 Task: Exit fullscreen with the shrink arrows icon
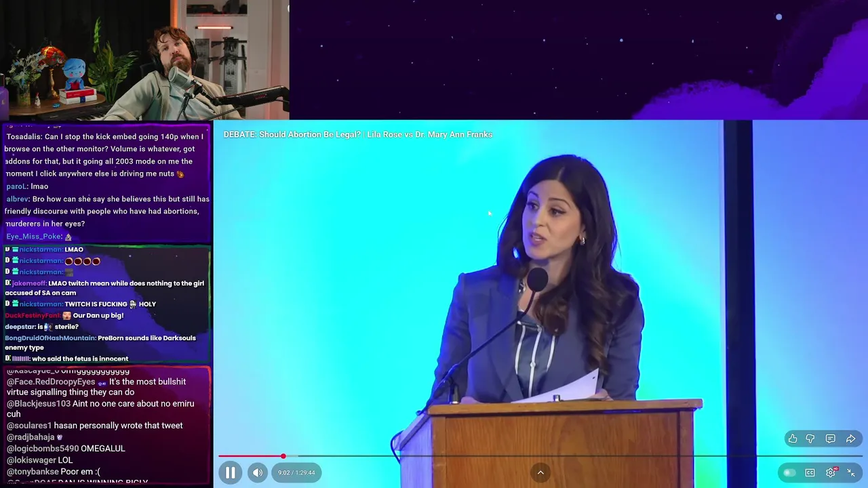[x=851, y=472]
